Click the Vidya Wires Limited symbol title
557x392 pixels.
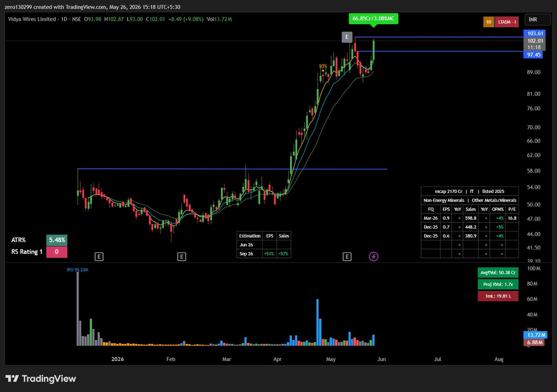tap(32, 19)
